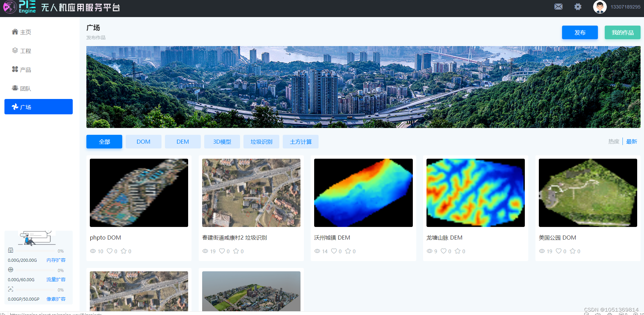
Task: Like the 美国公园 DOM card
Action: click(559, 251)
